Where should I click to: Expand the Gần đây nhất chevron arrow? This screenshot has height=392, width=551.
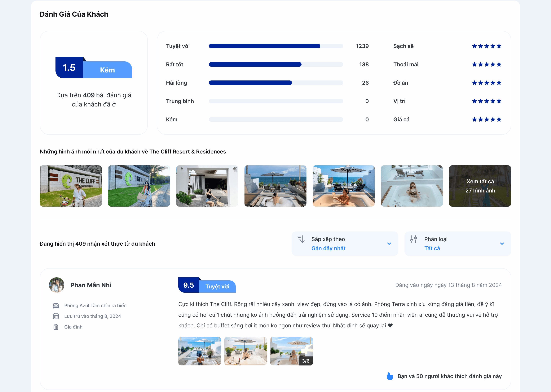pyautogui.click(x=389, y=243)
